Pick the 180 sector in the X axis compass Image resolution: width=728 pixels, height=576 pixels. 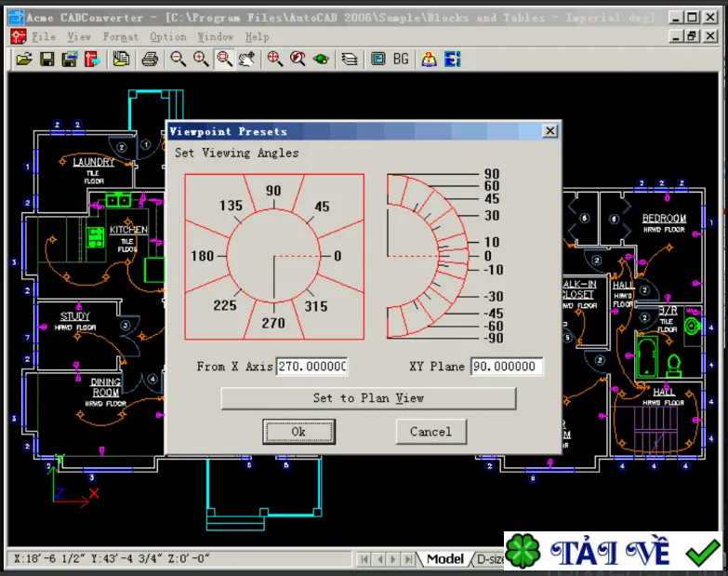(203, 256)
